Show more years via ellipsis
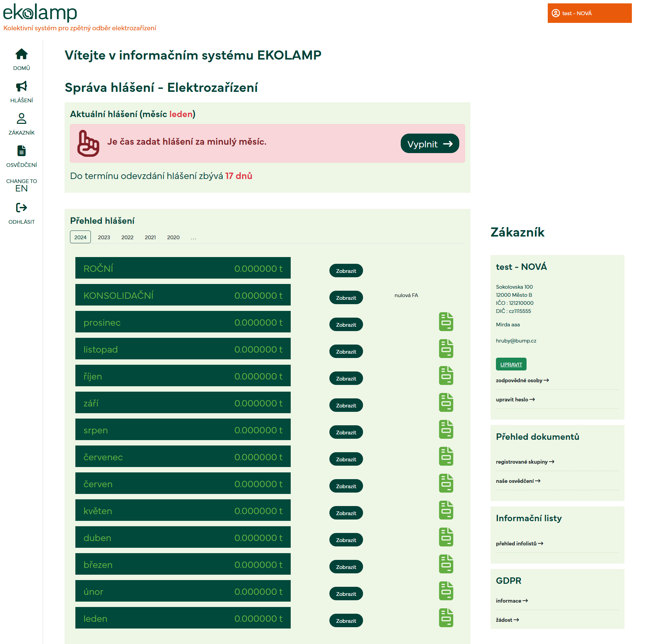Image resolution: width=646 pixels, height=644 pixels. (x=193, y=237)
